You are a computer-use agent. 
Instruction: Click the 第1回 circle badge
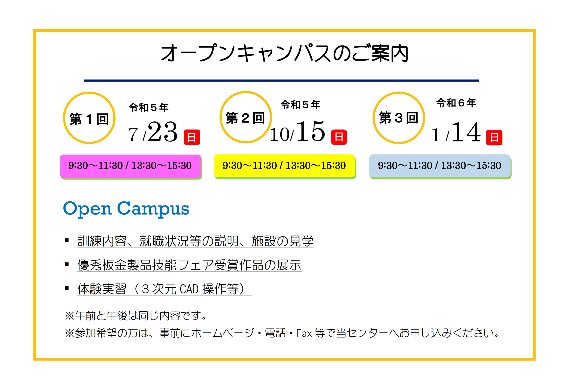[89, 118]
